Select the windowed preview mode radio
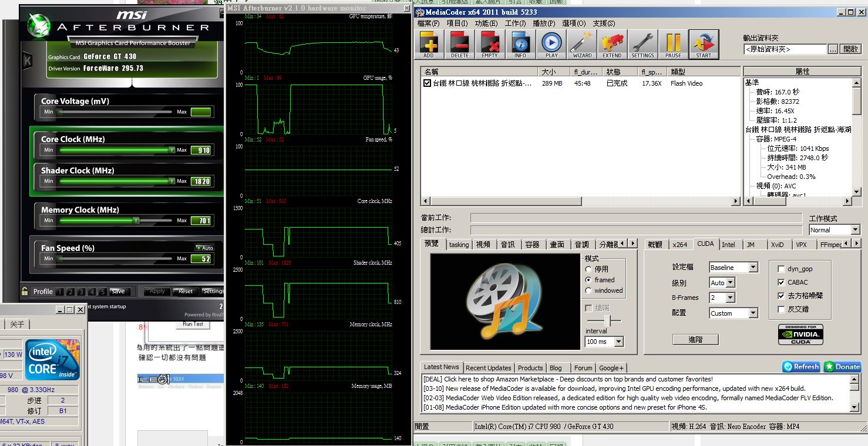The height and width of the screenshot is (446, 868). [x=588, y=290]
